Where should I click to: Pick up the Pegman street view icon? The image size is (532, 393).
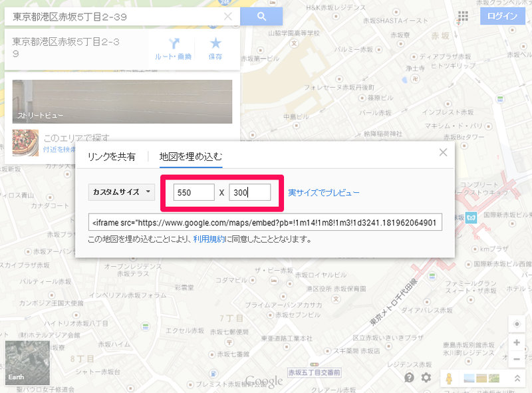click(x=449, y=378)
